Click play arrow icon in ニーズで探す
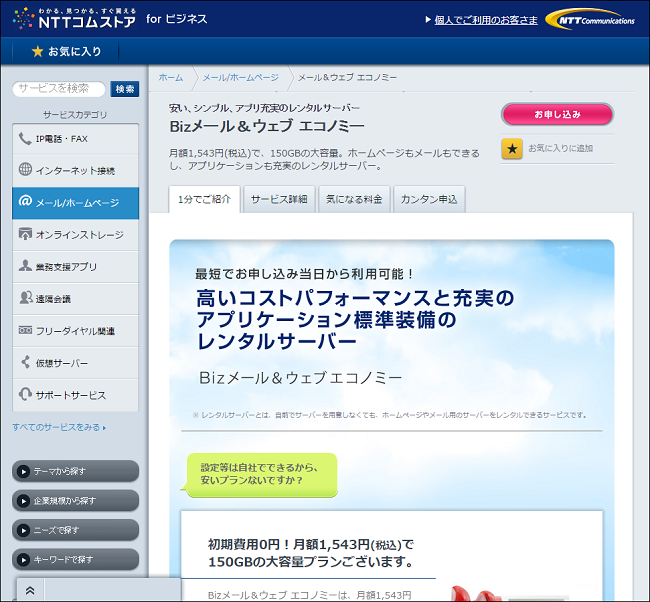Screen dimensions: 650x602 23,530
